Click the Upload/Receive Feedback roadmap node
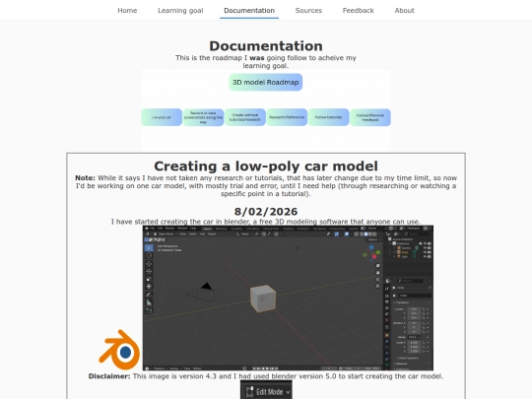 (x=370, y=117)
